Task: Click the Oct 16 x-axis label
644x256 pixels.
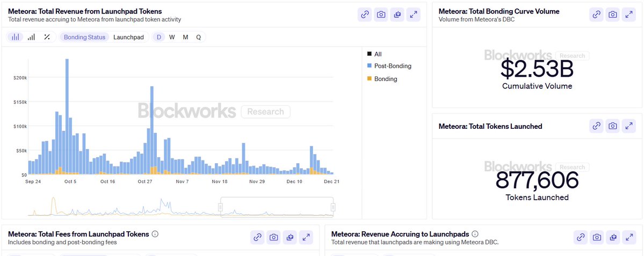Action: pyautogui.click(x=107, y=181)
